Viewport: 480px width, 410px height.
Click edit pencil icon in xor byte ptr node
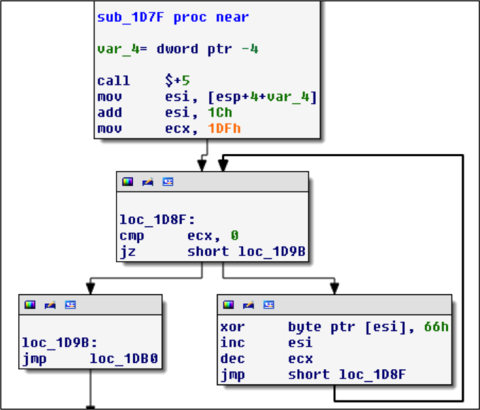point(248,305)
